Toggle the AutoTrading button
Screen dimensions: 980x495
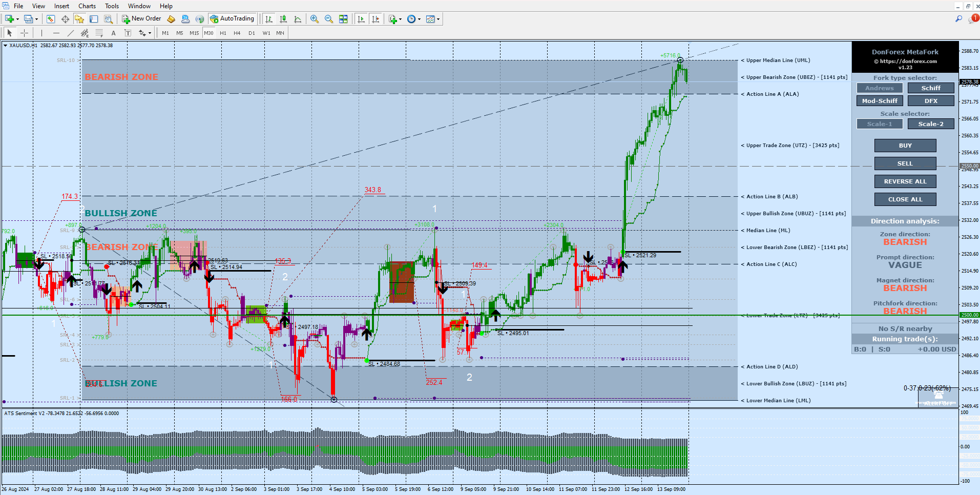click(x=232, y=19)
